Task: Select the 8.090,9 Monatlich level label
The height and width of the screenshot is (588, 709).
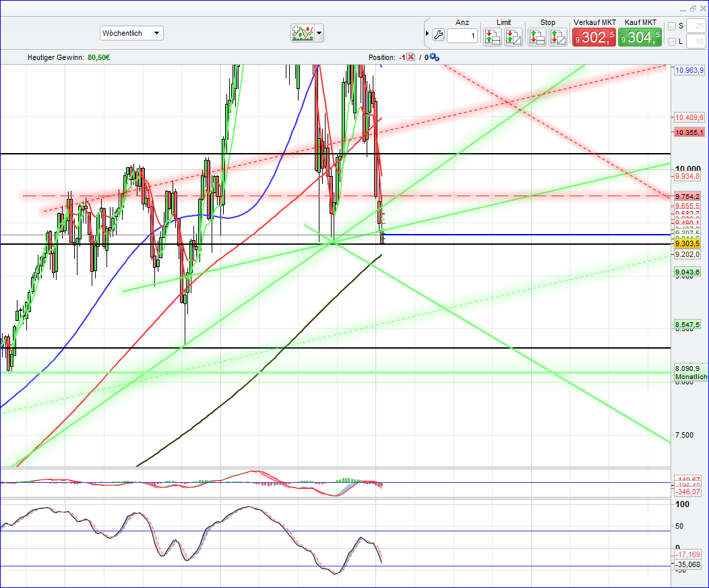Action: 691,373
